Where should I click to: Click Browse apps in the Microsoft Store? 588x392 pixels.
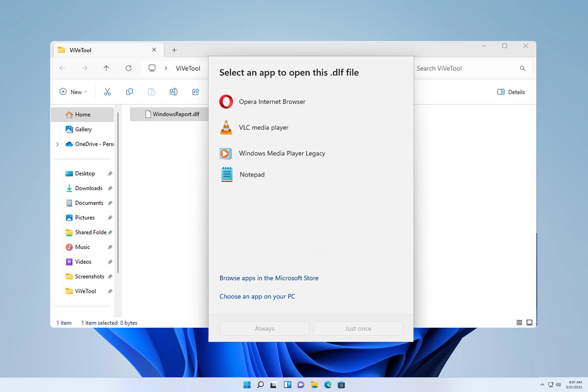269,278
